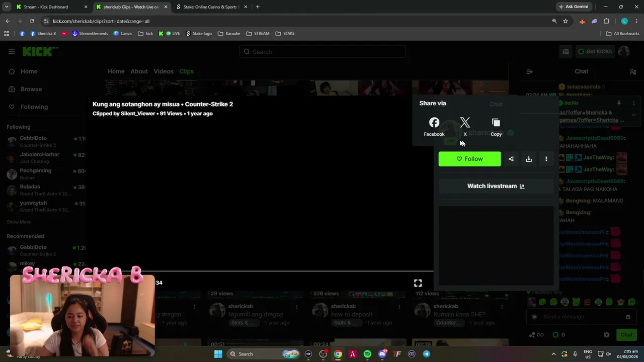644x362 pixels.
Task: Toggle the taskbar volume mute icon
Action: 608,354
